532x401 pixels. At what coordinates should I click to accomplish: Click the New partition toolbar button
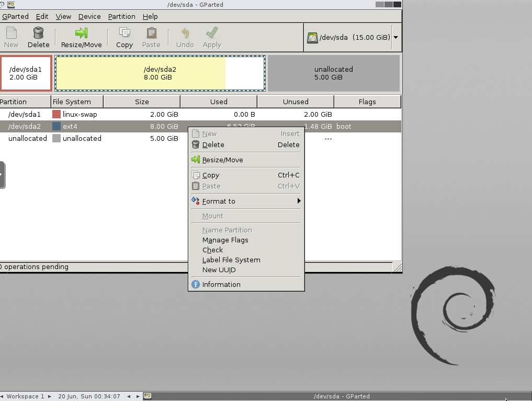(11, 37)
